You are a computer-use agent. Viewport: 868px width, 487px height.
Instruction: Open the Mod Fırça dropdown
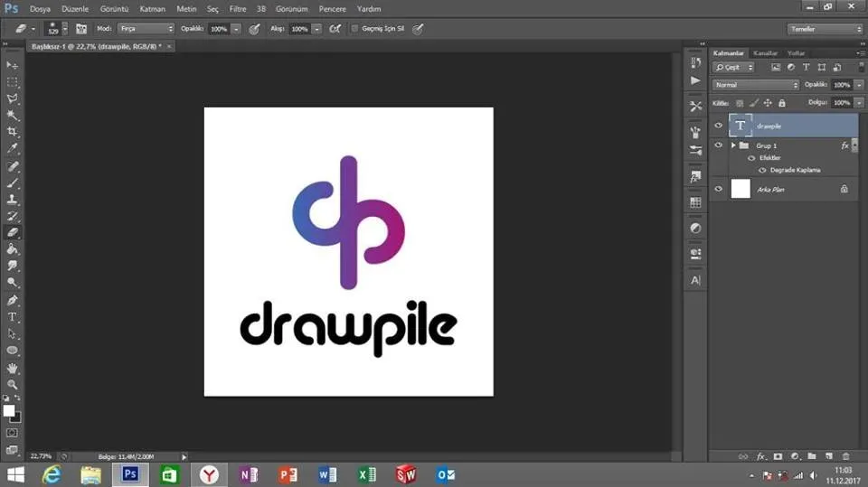click(x=146, y=29)
